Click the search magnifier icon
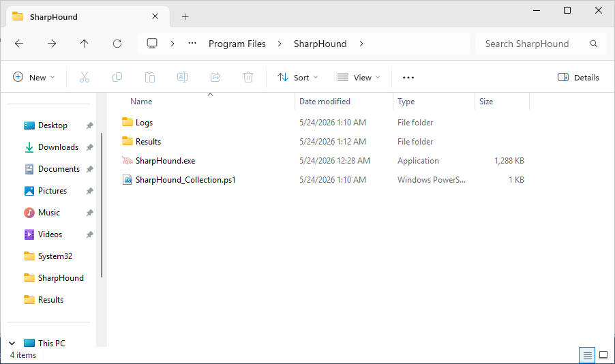The image size is (615, 364). pyautogui.click(x=594, y=44)
